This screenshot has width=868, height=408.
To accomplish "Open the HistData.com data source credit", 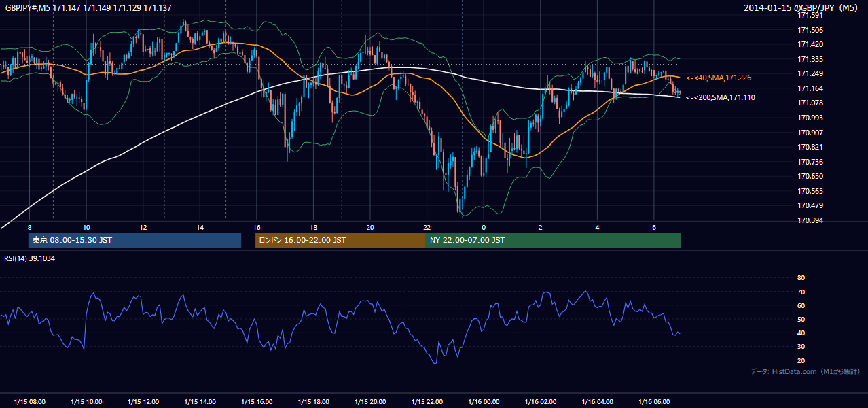I will click(805, 372).
